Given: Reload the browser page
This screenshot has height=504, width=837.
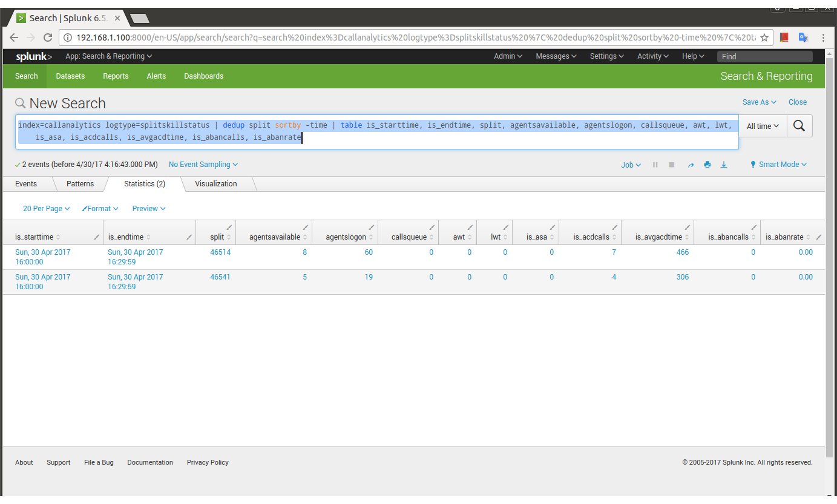Looking at the screenshot, I should tap(48, 38).
